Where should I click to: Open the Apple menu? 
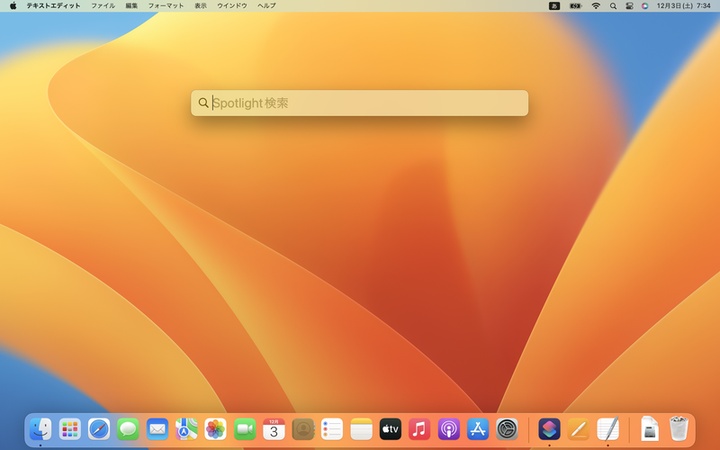click(x=13, y=6)
